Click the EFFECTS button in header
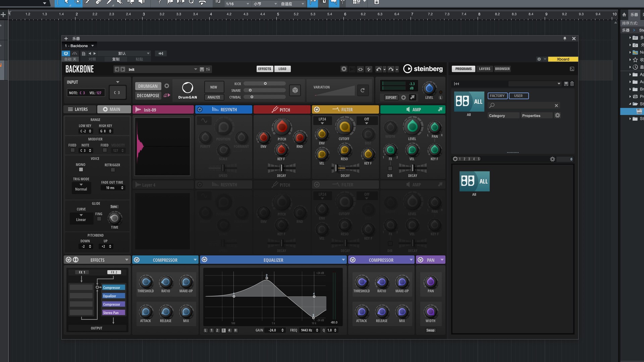The width and height of the screenshot is (644, 362). (265, 69)
